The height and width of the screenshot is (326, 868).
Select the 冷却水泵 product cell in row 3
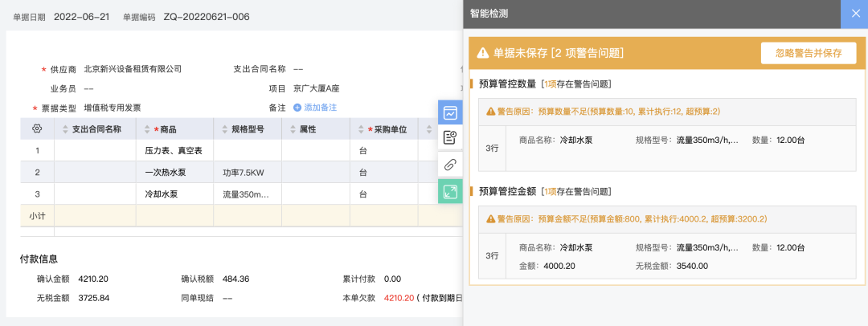[x=161, y=194]
